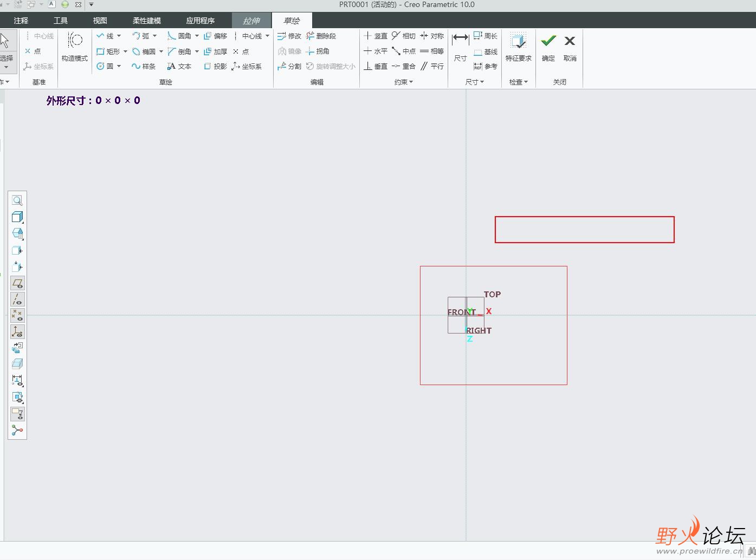The height and width of the screenshot is (560, 756).
Task: Click the 周长 (Perimeter) dimension tool
Action: coord(486,36)
